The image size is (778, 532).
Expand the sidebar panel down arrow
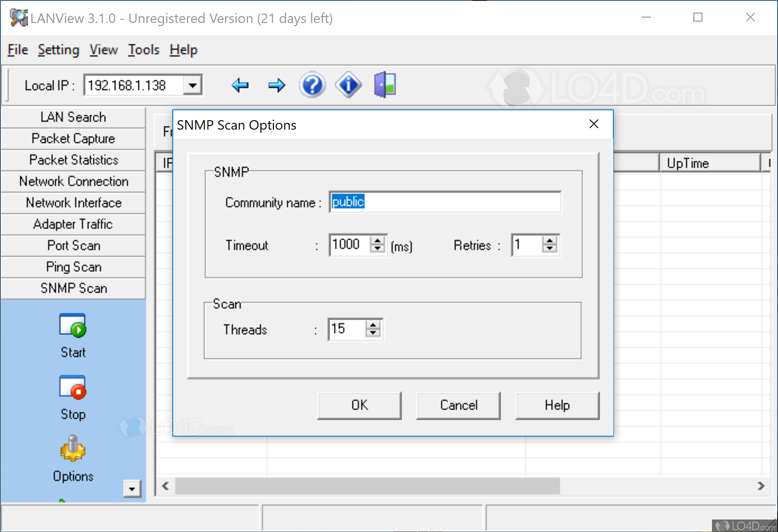132,489
